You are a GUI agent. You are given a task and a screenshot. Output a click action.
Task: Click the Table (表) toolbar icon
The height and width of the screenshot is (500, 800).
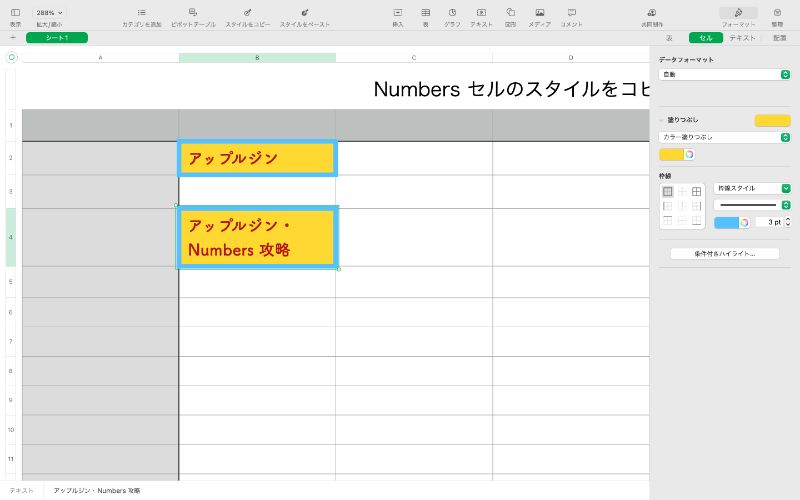[x=426, y=12]
